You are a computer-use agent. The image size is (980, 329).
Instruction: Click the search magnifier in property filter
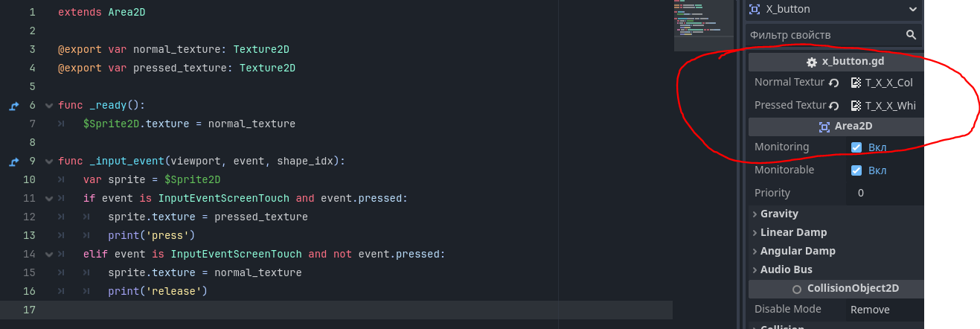pos(912,35)
